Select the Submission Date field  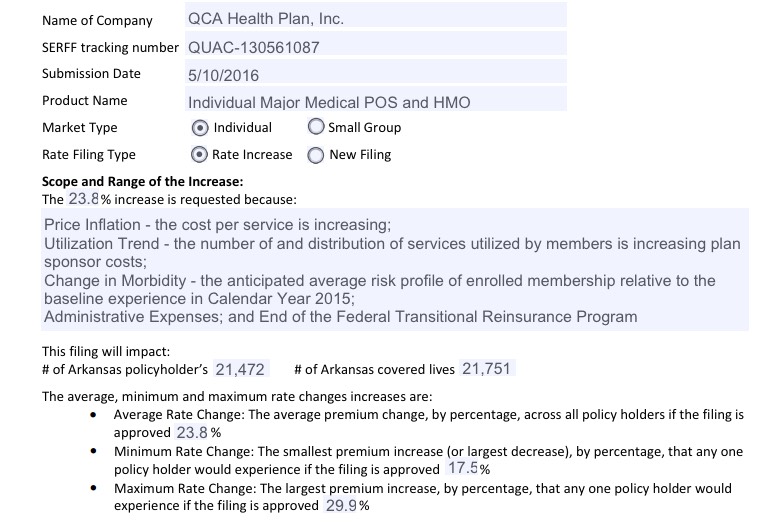[x=375, y=74]
